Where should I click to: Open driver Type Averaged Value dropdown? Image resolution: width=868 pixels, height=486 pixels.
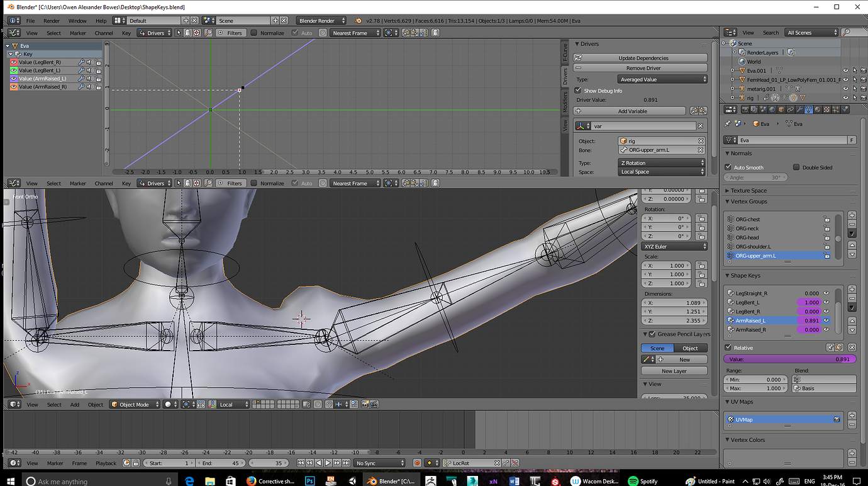click(663, 79)
